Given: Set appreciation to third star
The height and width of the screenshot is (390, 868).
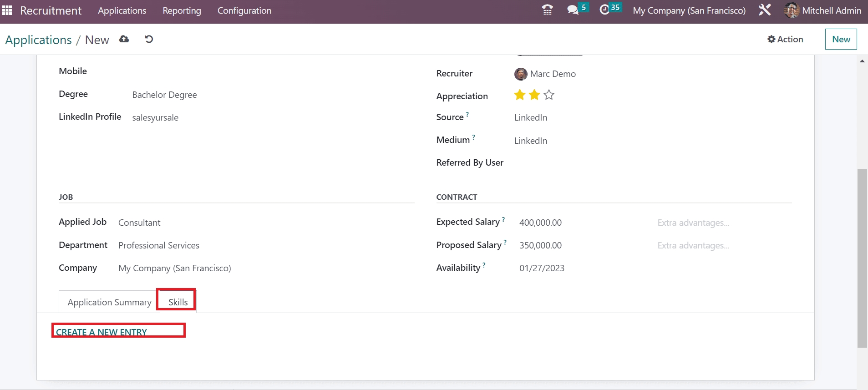Looking at the screenshot, I should pos(549,95).
